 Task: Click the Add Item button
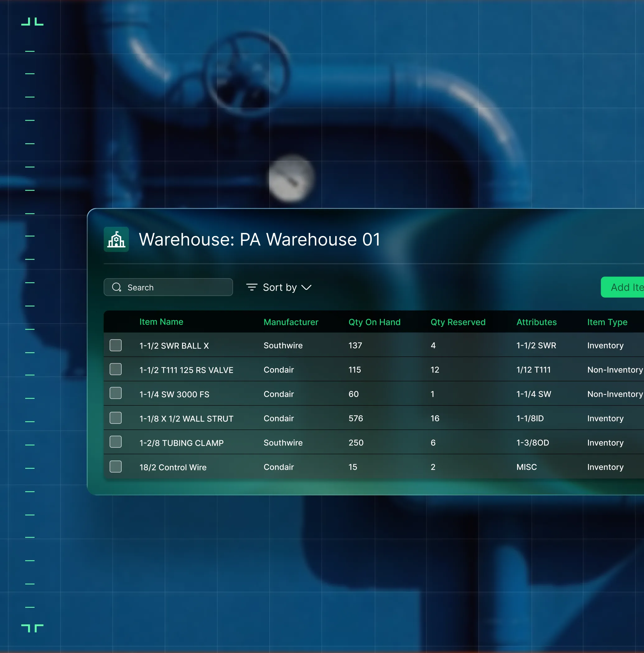pyautogui.click(x=622, y=287)
